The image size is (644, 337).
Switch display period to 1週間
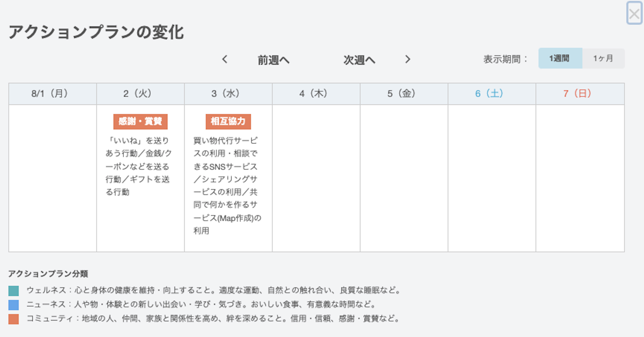tap(560, 59)
